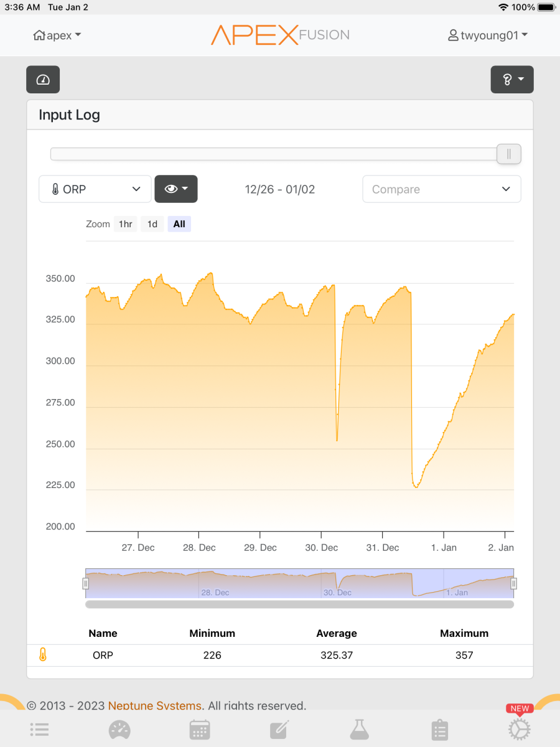Tap the edit notepad icon in bottom bar
Viewport: 560px width, 747px height.
(x=279, y=729)
